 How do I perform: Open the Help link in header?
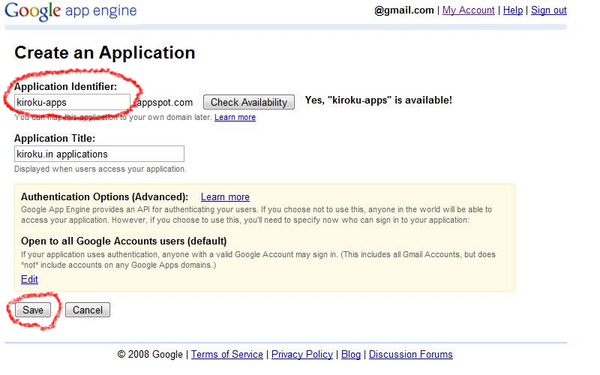point(513,10)
